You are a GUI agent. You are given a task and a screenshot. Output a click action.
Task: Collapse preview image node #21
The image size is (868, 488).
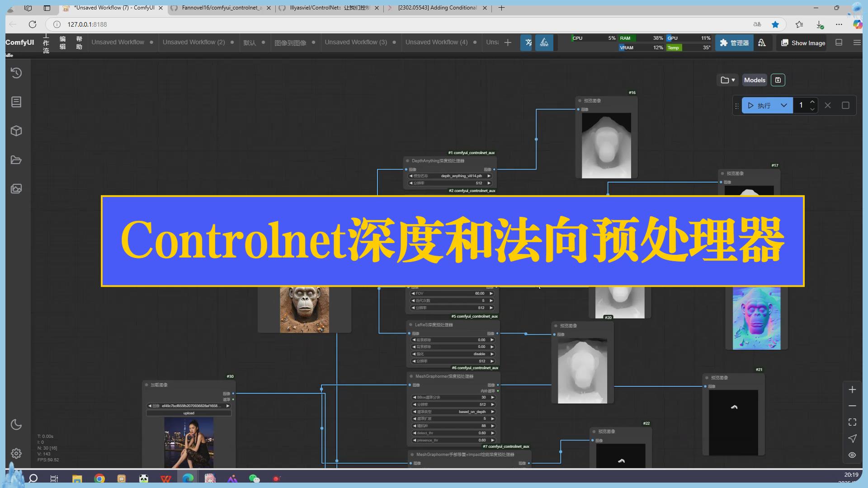pyautogui.click(x=707, y=378)
